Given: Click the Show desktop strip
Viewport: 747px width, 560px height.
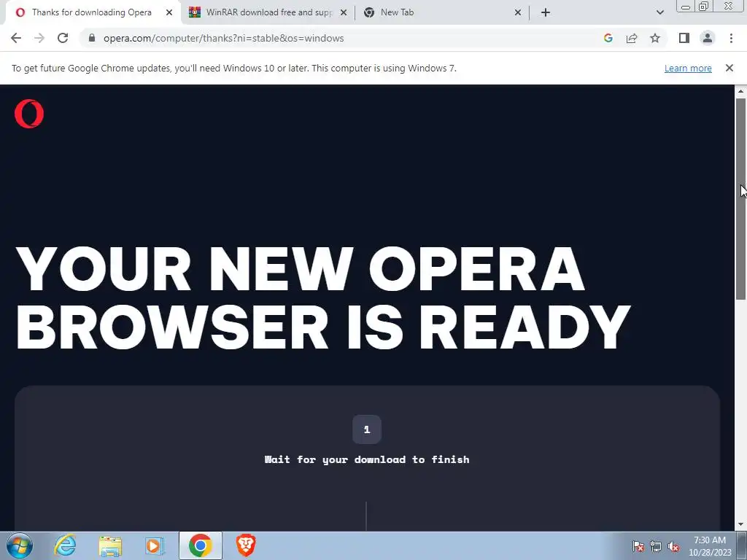Looking at the screenshot, I should pyautogui.click(x=741, y=545).
